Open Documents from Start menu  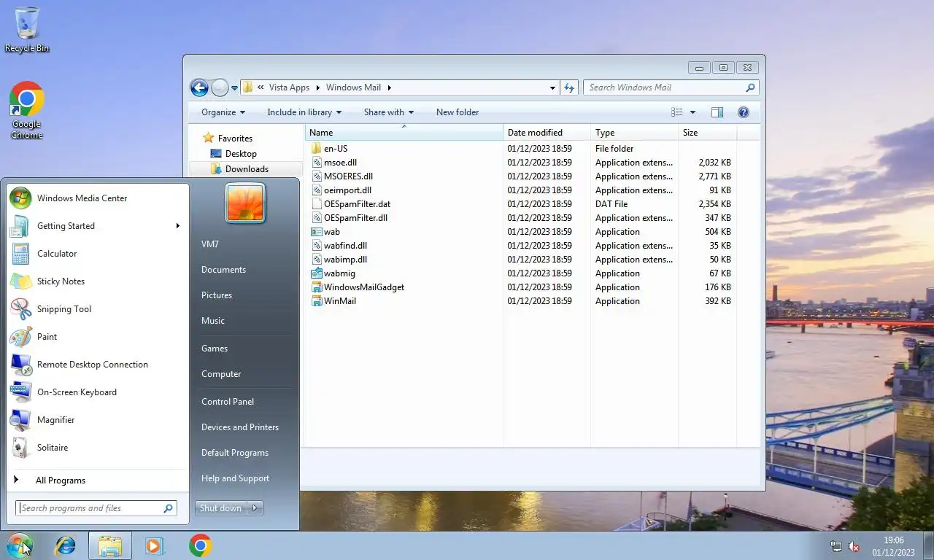pyautogui.click(x=223, y=270)
